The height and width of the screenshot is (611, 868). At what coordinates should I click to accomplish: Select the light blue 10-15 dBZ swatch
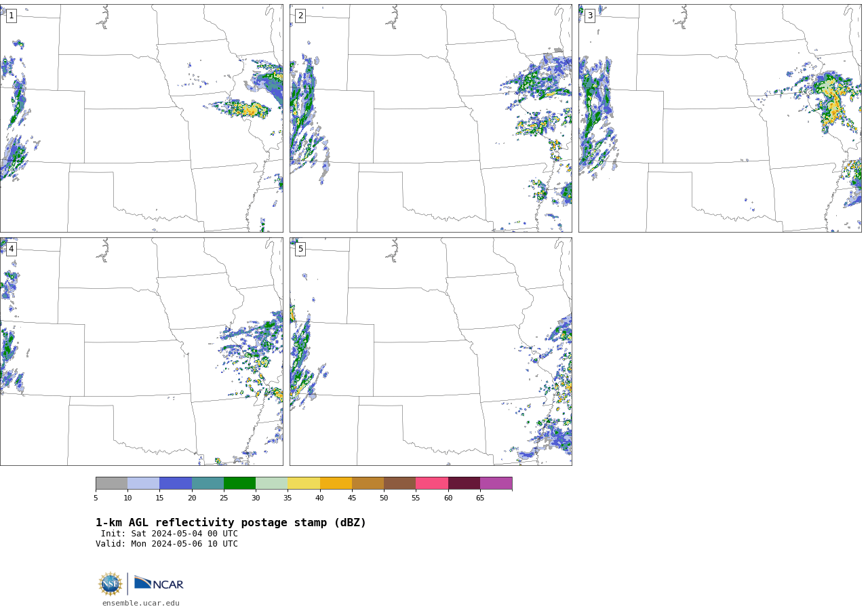pos(144,483)
